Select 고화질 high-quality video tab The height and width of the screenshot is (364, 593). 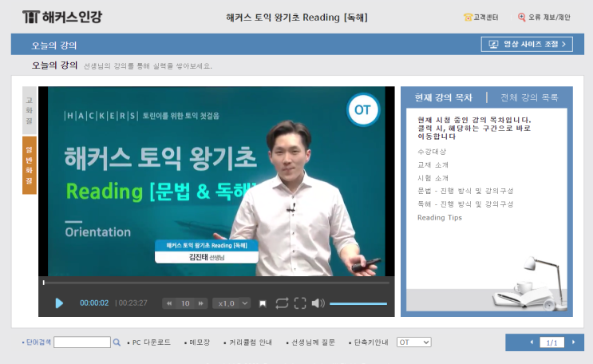(30, 110)
